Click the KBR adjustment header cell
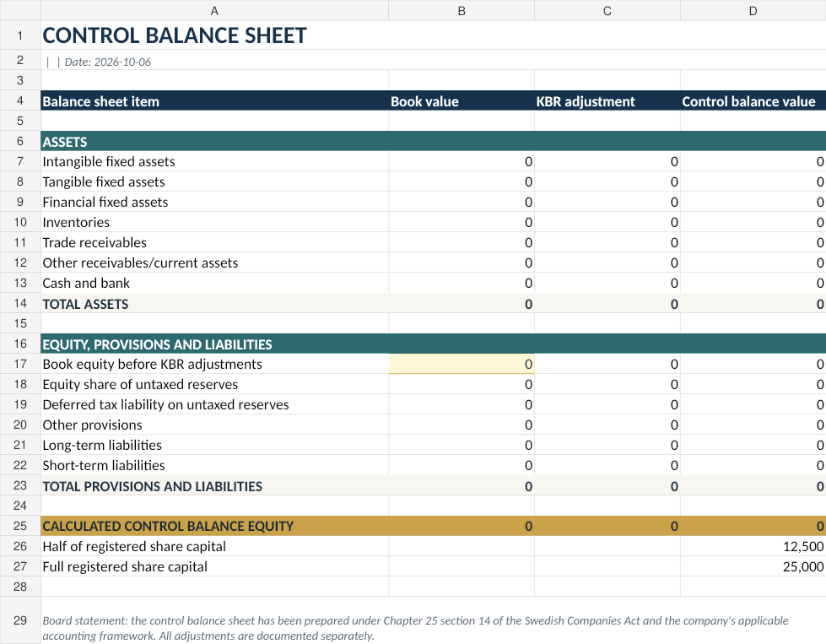 pyautogui.click(x=607, y=101)
